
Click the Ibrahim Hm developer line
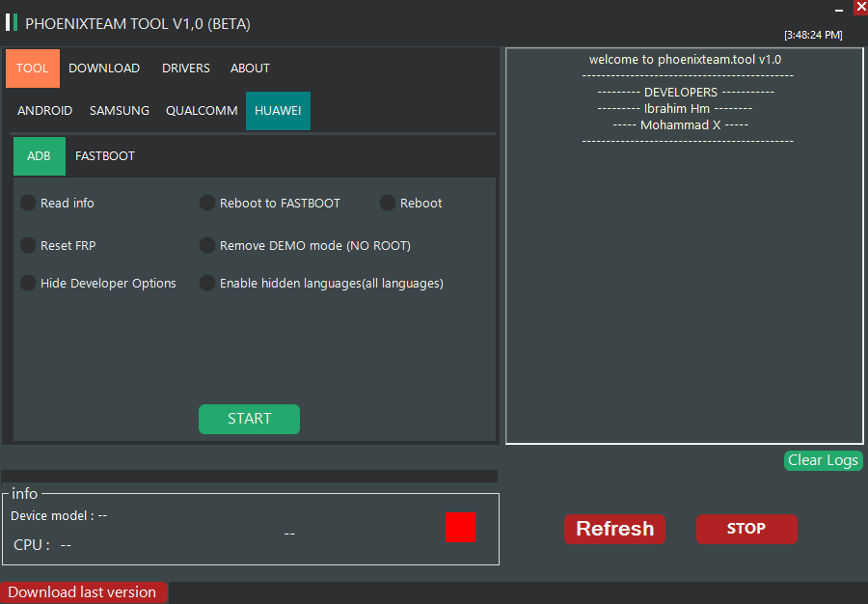675,108
